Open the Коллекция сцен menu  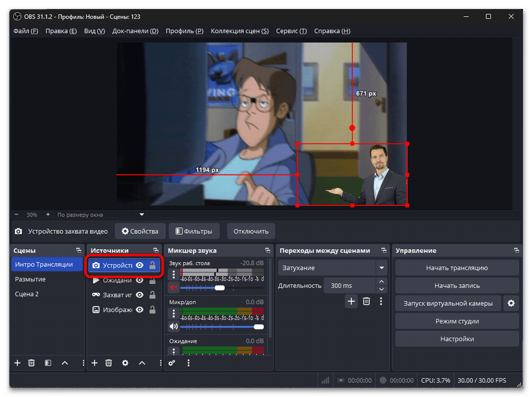[240, 31]
